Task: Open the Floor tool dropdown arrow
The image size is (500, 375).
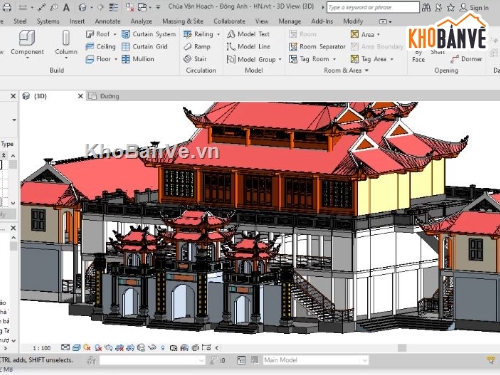Action: click(x=116, y=59)
